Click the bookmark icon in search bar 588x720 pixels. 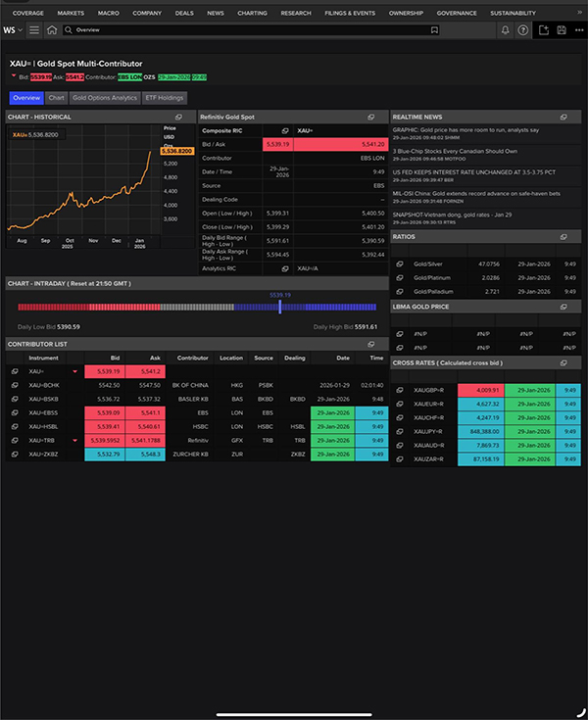[434, 30]
